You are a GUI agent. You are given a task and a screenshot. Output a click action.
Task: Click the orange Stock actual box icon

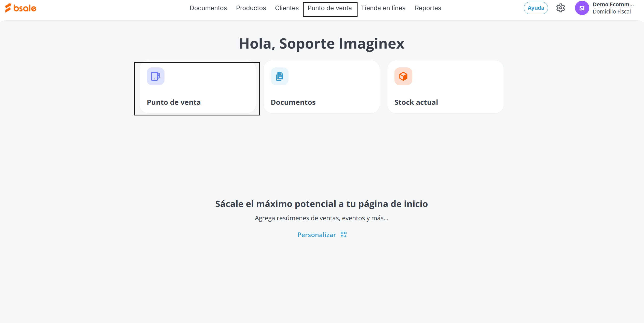coord(403,76)
